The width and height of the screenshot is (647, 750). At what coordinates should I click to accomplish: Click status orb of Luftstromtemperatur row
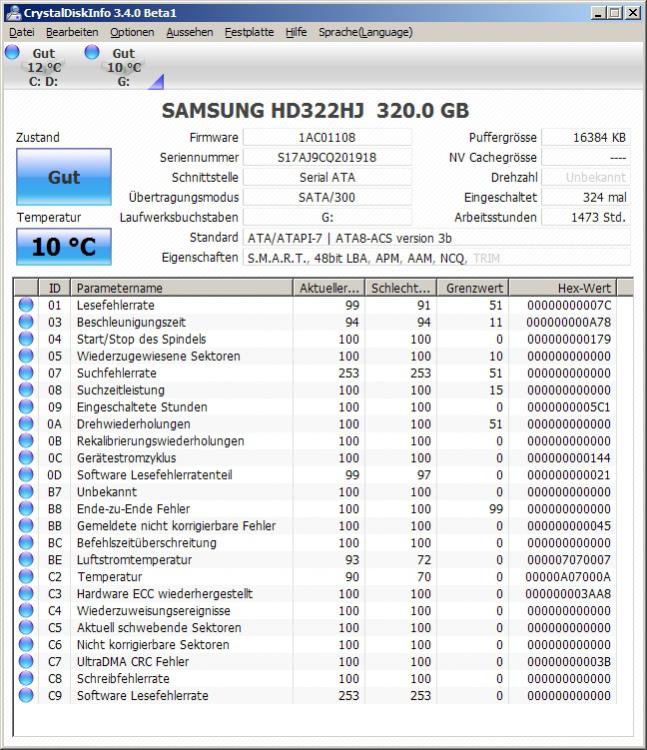point(26,560)
